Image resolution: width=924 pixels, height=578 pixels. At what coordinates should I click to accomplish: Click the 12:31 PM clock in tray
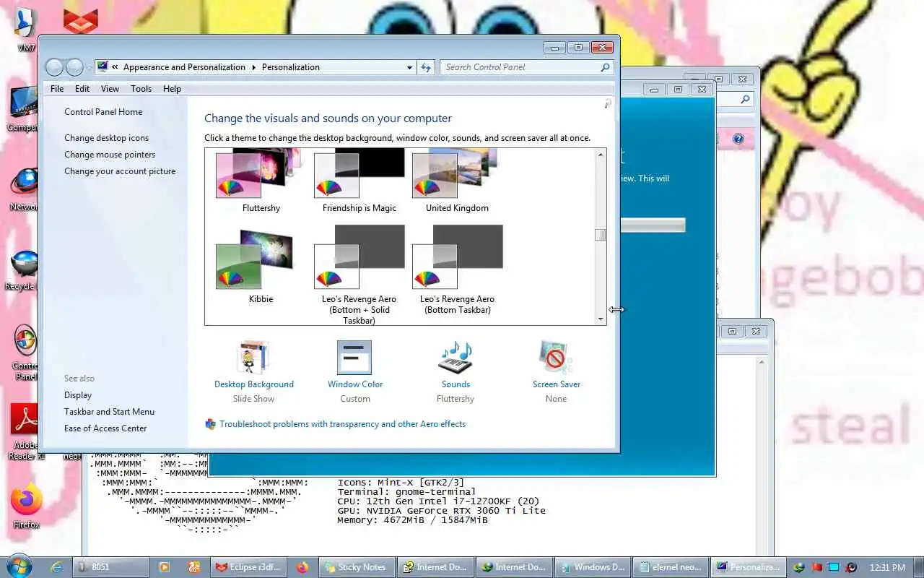[887, 567]
